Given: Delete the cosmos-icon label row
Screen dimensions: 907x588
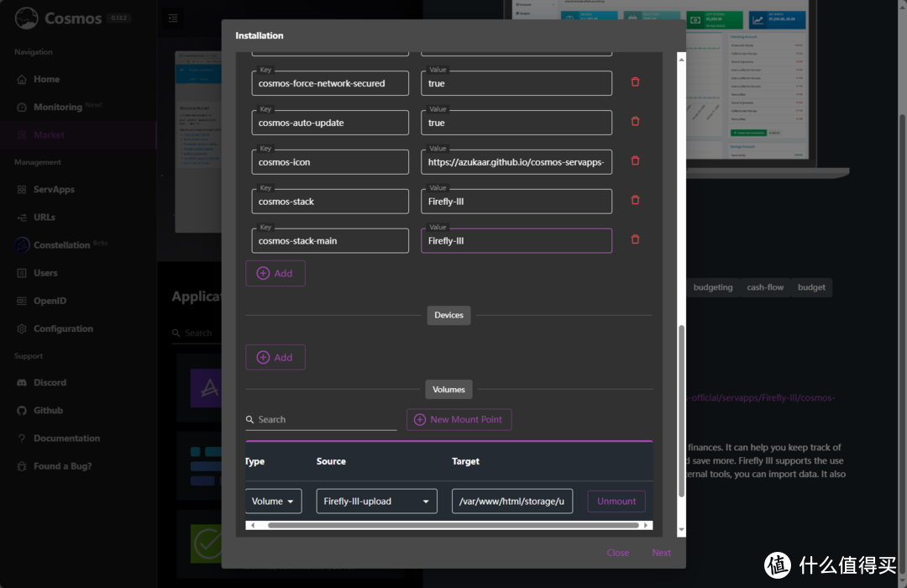Looking at the screenshot, I should tap(635, 161).
